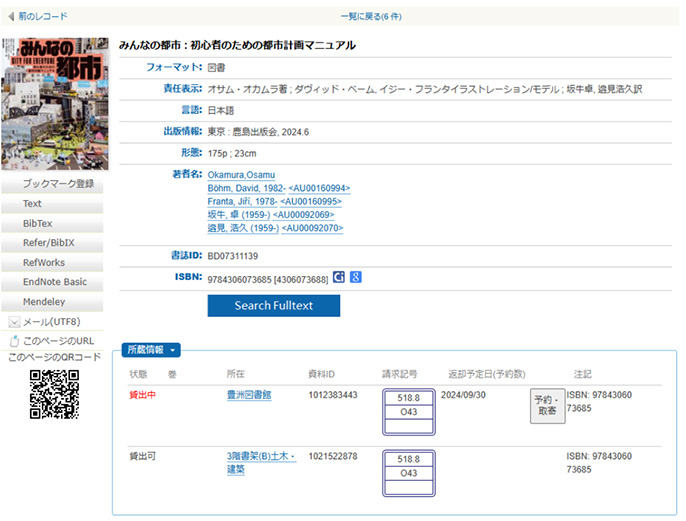Return to list via 一覧に戻る(6 件)
This screenshot has height=521, width=686.
371,17
